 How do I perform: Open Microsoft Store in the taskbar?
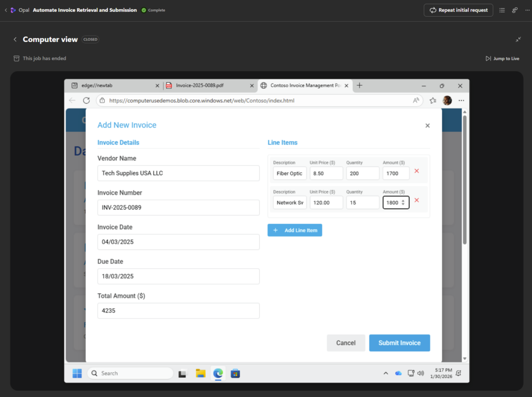[235, 373]
